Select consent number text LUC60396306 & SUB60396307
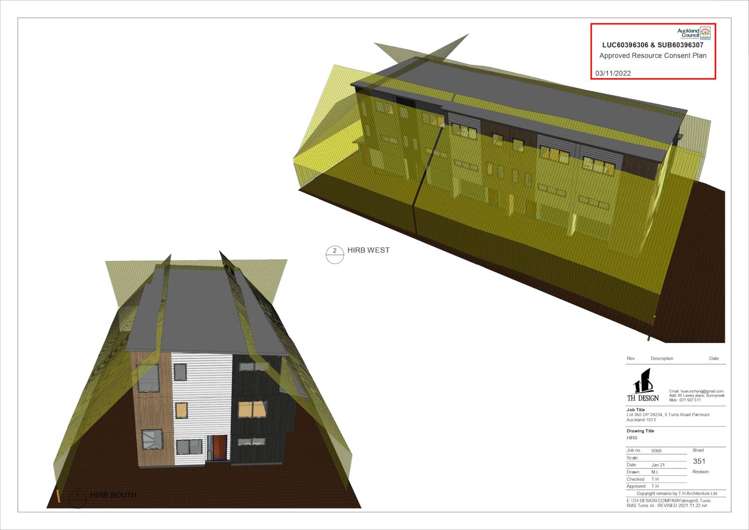Screen dimensions: 749x530 click(653, 45)
